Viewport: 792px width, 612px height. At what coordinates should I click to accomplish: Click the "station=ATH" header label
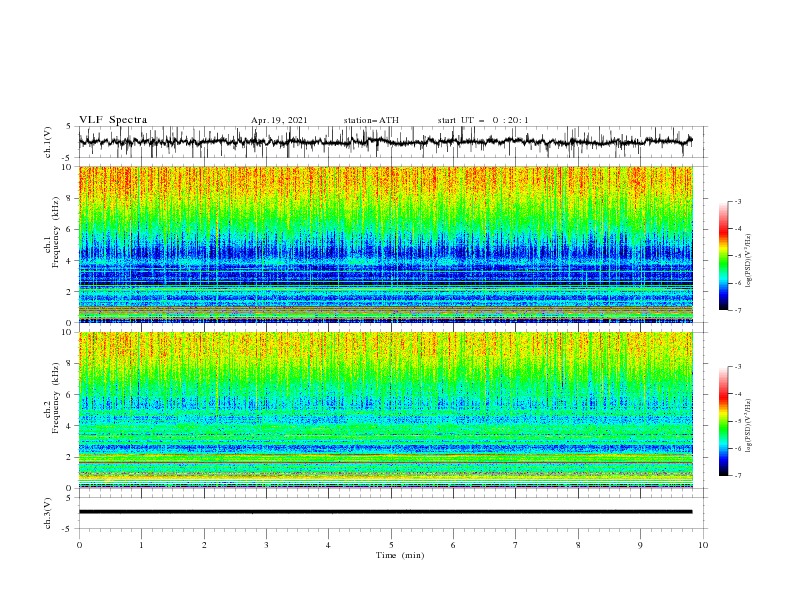(x=371, y=120)
